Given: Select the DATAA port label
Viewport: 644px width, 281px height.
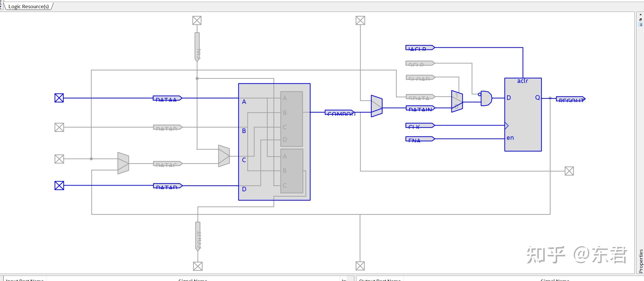Looking at the screenshot, I should [167, 98].
